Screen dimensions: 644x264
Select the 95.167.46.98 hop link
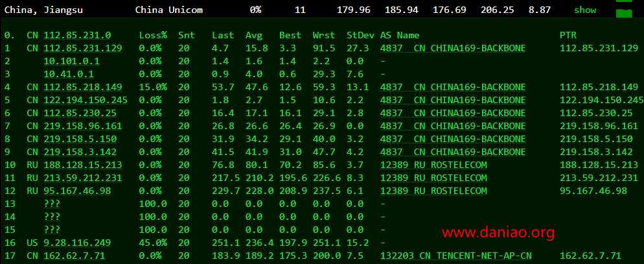(77, 191)
